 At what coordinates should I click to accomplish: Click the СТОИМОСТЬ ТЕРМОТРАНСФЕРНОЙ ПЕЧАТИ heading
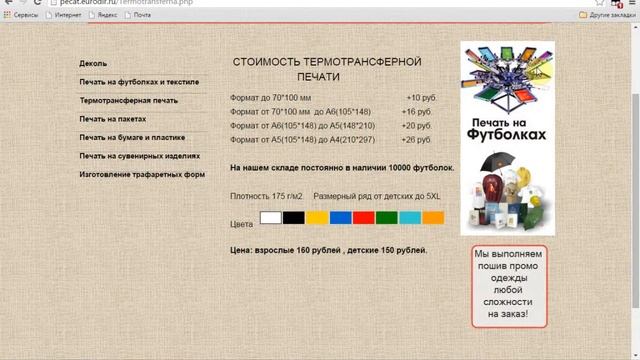(327, 69)
